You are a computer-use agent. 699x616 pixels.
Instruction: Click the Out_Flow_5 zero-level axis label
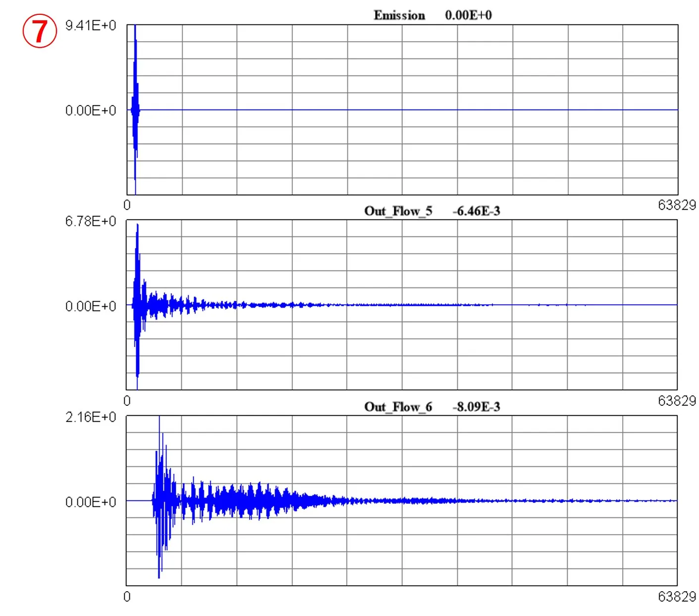tap(91, 306)
